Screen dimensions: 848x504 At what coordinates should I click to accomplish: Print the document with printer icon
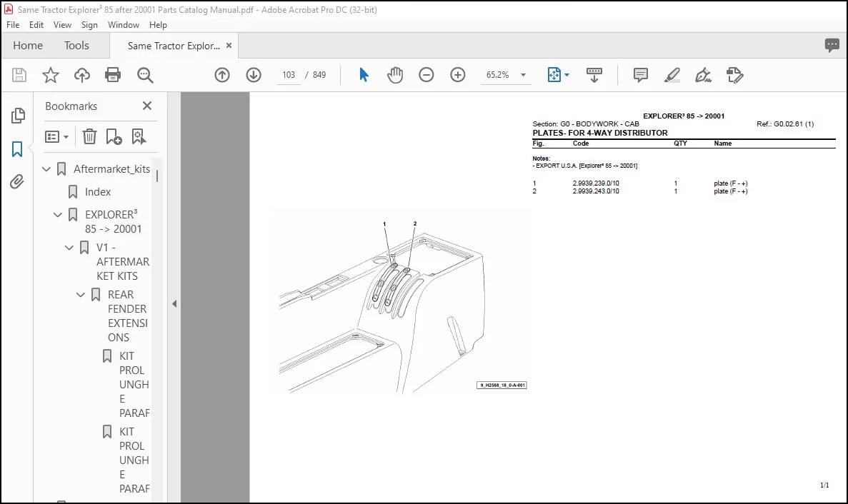[112, 74]
